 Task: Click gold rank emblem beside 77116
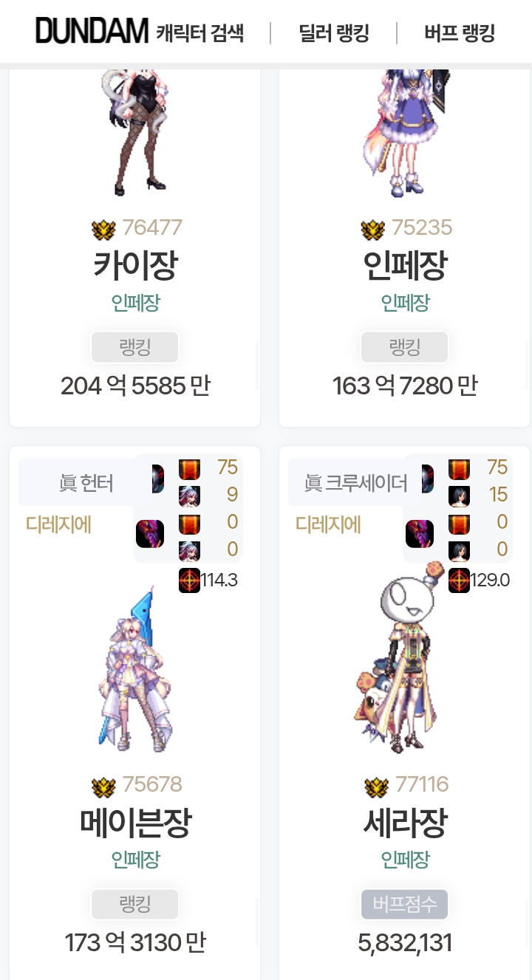pyautogui.click(x=377, y=786)
